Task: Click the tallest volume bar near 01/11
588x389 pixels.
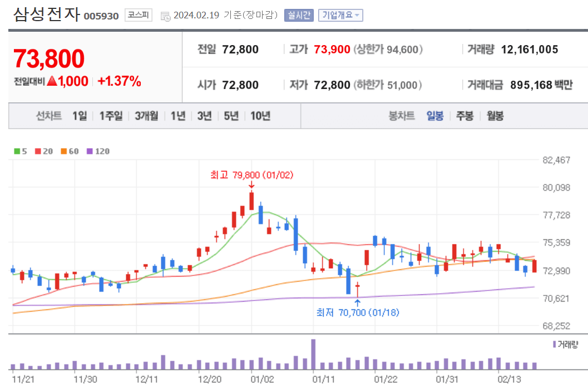Action: click(x=314, y=354)
